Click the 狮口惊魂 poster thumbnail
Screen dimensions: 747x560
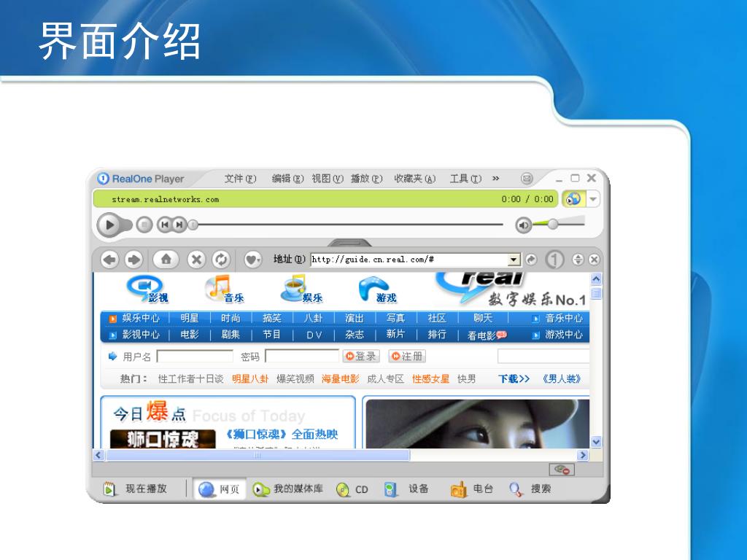163,439
